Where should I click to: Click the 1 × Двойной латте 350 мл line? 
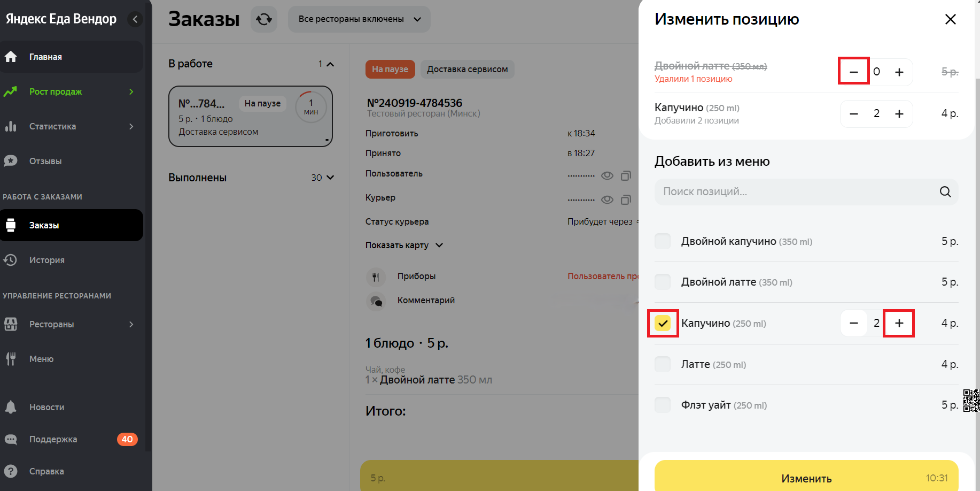pyautogui.click(x=429, y=380)
